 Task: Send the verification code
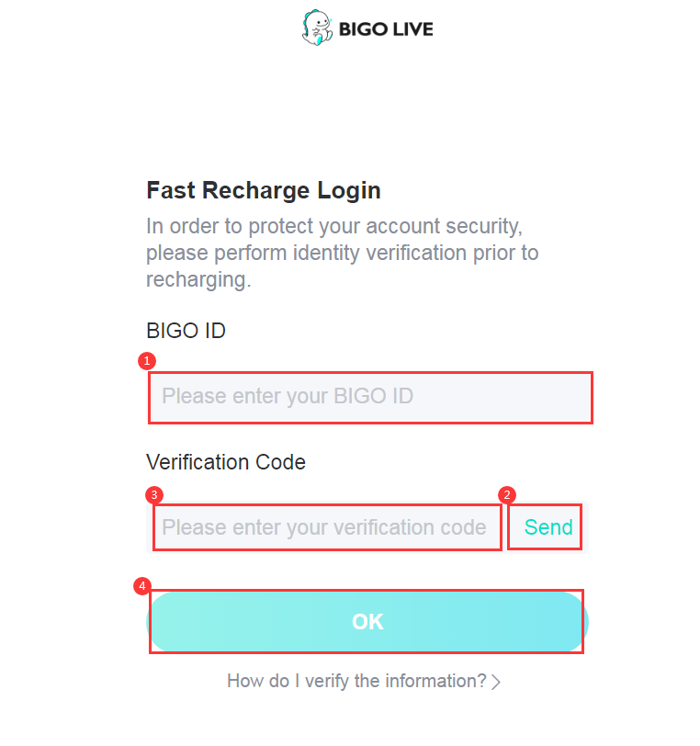pos(548,527)
